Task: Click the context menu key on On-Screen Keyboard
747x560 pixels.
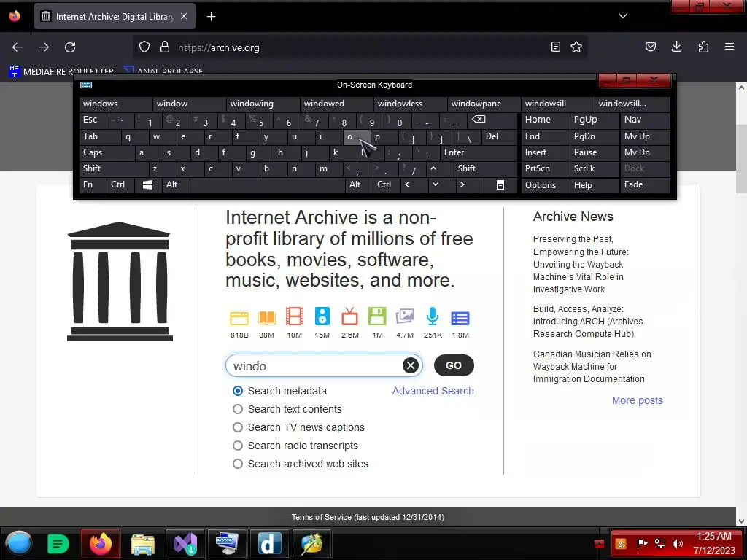Action: (x=500, y=184)
